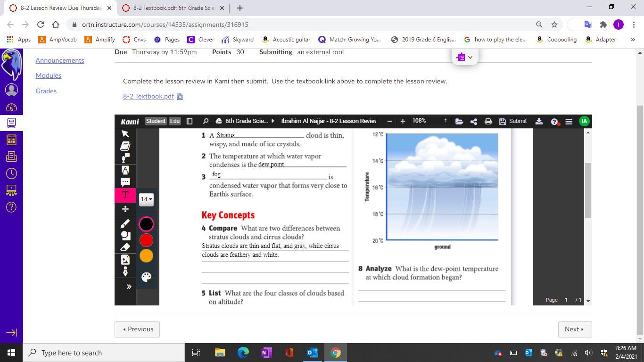Open the 108% zoom level dropdown
The image size is (644, 362).
[429, 121]
